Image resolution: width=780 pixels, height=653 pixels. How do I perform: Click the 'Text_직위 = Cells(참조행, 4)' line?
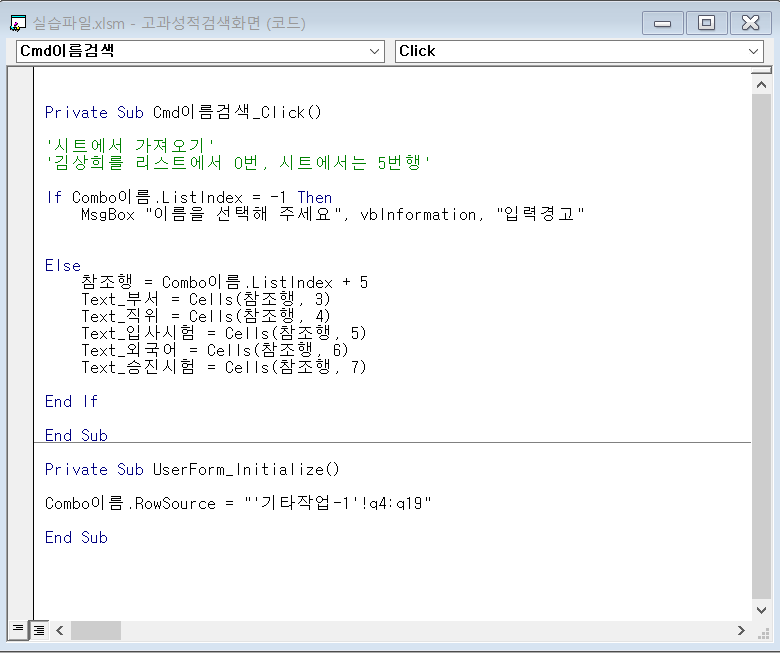(206, 316)
